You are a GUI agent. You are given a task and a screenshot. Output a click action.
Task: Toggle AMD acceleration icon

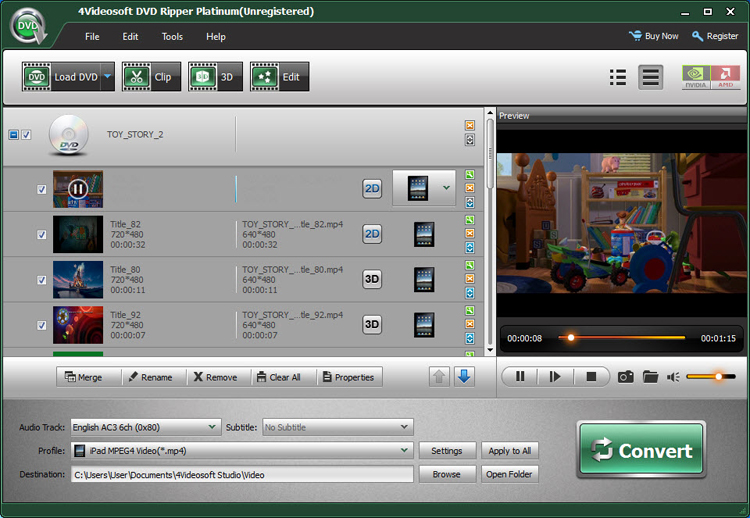click(x=726, y=77)
